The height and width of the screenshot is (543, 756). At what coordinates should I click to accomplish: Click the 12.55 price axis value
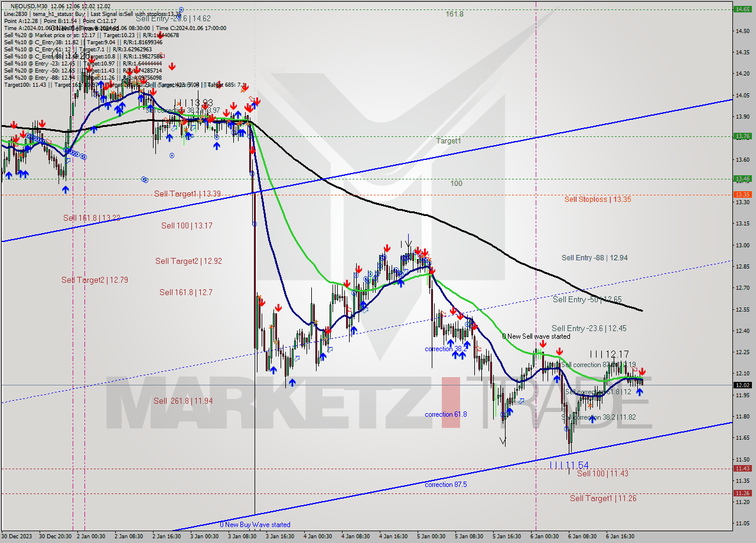tap(742, 309)
